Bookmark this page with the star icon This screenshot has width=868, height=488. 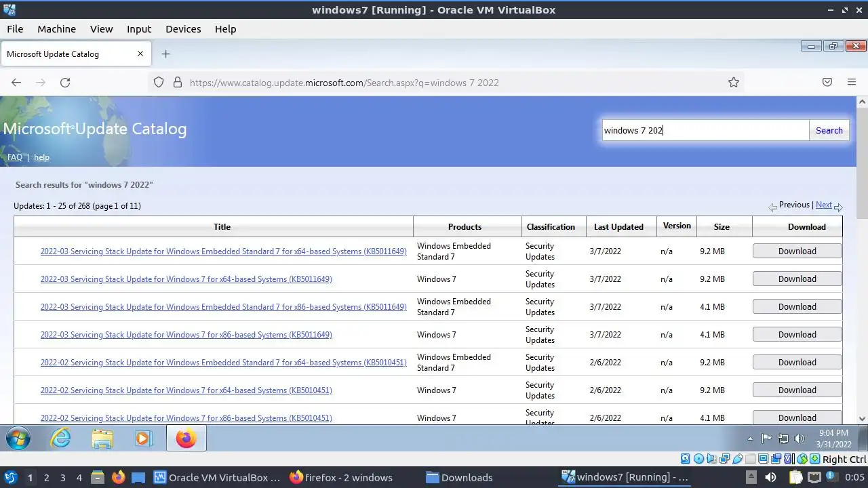coord(733,83)
